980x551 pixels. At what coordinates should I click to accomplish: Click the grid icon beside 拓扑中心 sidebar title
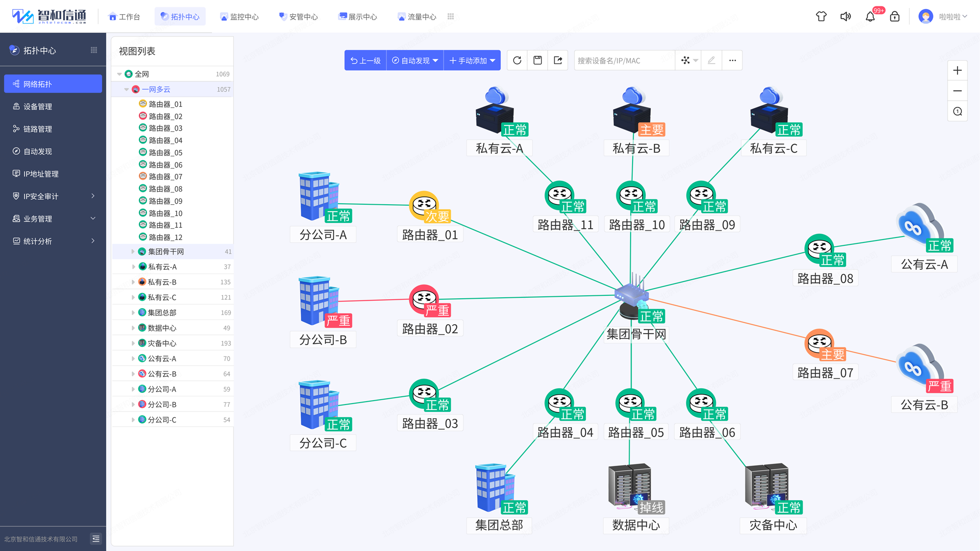[94, 50]
